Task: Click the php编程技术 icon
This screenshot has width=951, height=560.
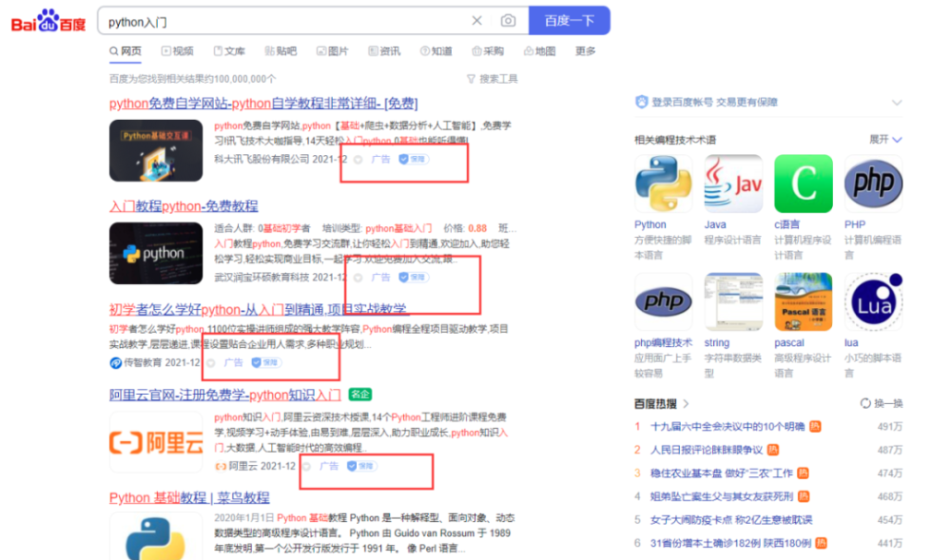Action: [664, 301]
